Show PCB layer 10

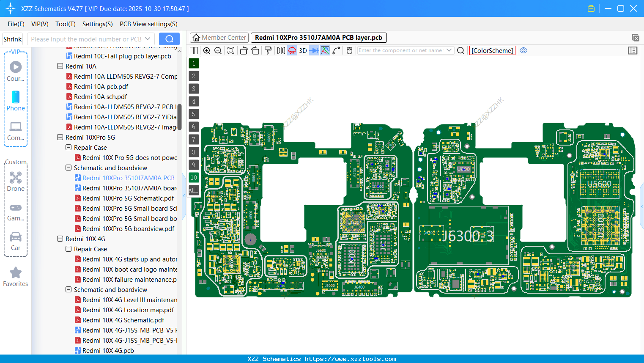click(194, 177)
